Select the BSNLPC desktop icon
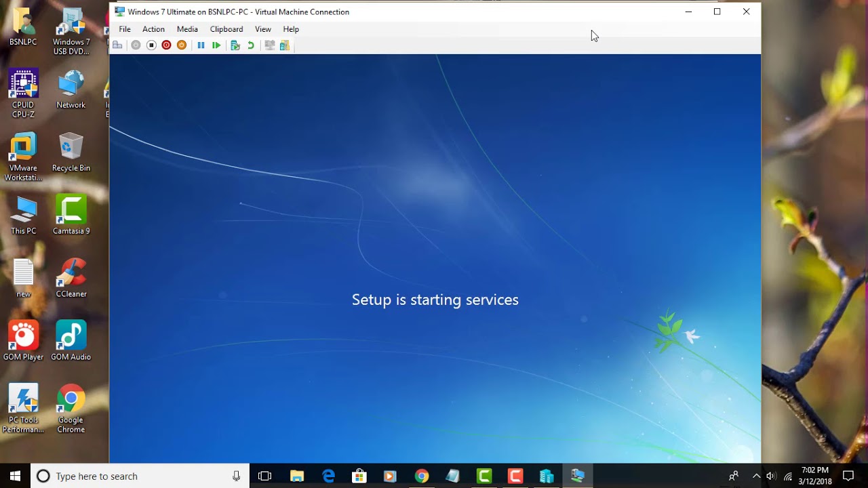This screenshot has width=868, height=488. tap(23, 27)
